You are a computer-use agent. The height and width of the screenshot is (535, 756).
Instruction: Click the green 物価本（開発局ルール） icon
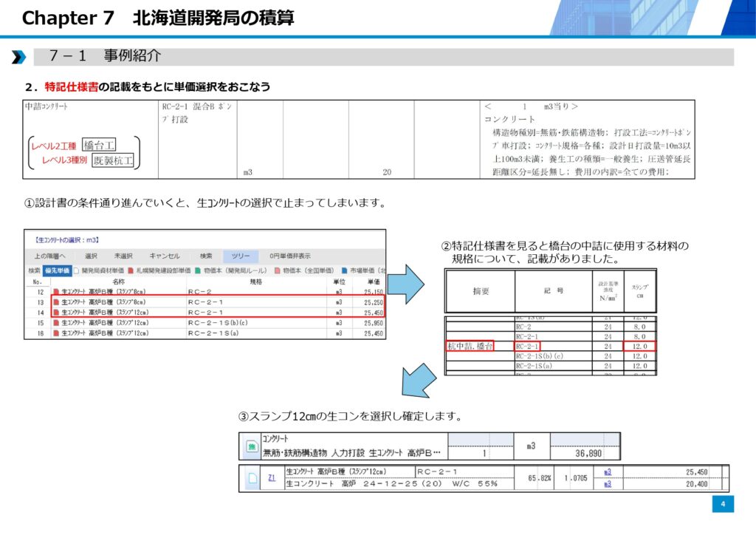pyautogui.click(x=198, y=270)
